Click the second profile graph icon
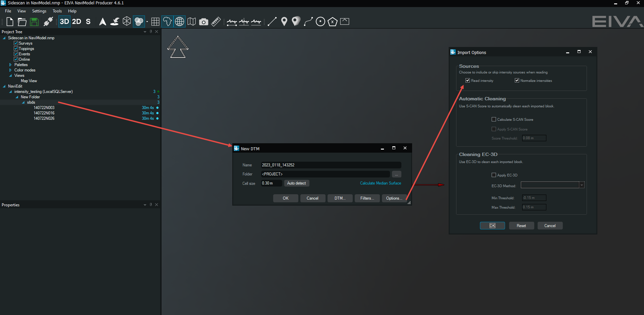The image size is (644, 315). [244, 22]
